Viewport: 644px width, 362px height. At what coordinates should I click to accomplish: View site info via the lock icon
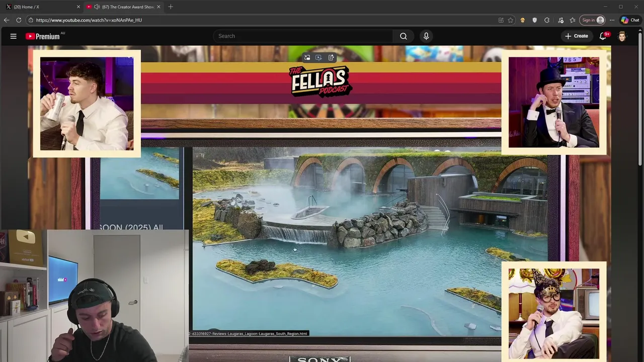31,20
